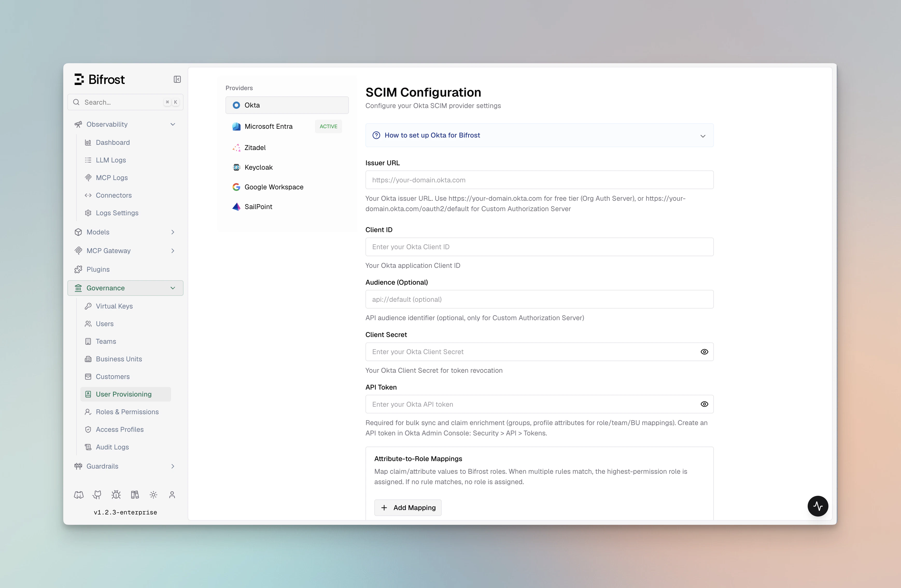Image resolution: width=901 pixels, height=588 pixels.
Task: Click the MCP Gateway icon in sidebar
Action: pyautogui.click(x=78, y=250)
